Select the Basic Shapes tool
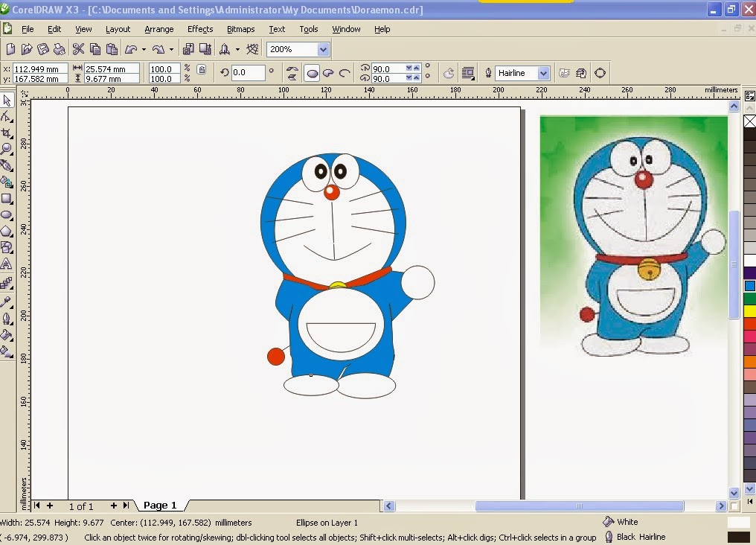The image size is (756, 545). (7, 247)
